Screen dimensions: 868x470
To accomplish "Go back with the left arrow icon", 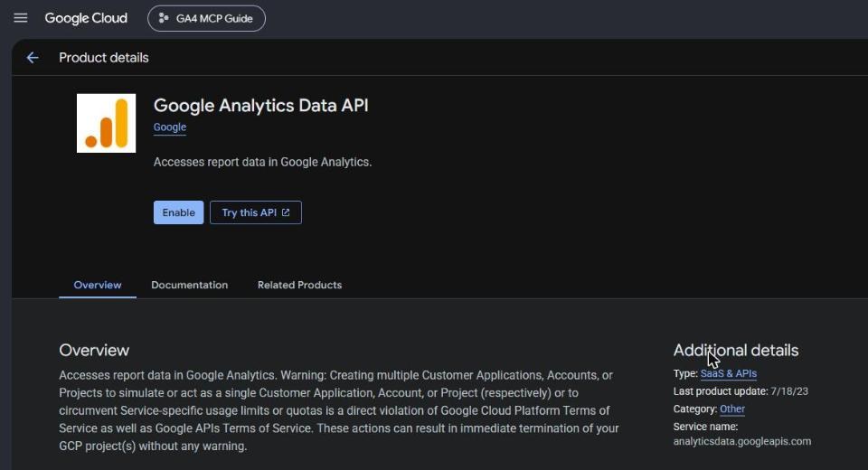I will pyautogui.click(x=33, y=58).
